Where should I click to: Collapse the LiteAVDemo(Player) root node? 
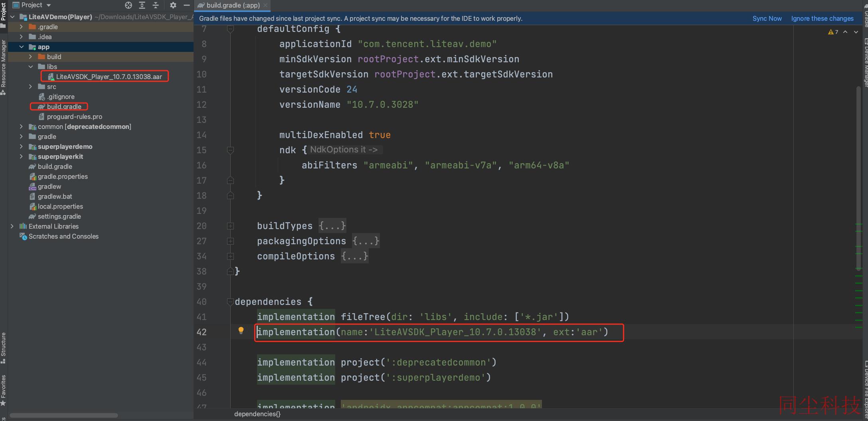pos(12,17)
